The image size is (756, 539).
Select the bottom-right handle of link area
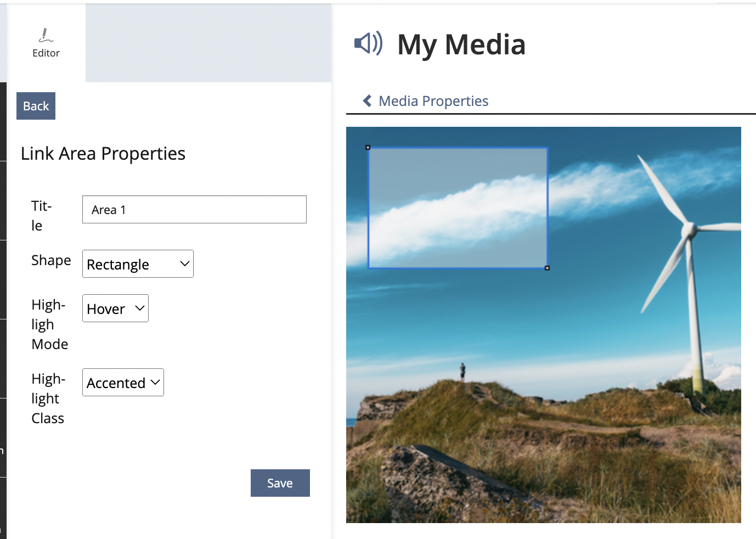coord(547,268)
